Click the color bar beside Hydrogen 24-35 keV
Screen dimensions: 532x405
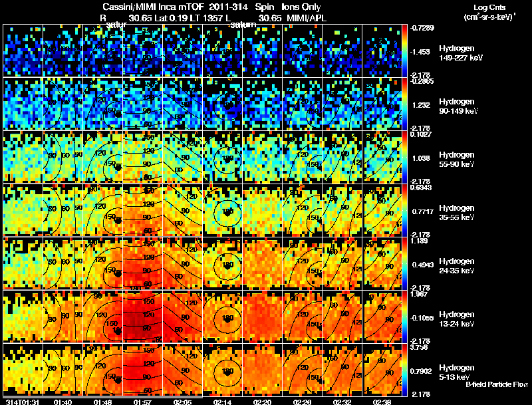404,263
